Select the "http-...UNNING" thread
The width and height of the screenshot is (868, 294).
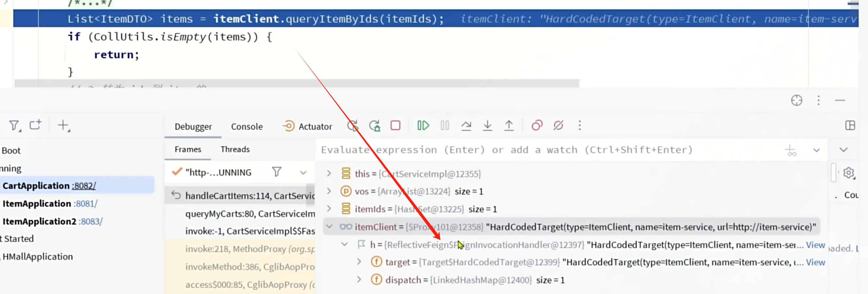[x=218, y=172]
